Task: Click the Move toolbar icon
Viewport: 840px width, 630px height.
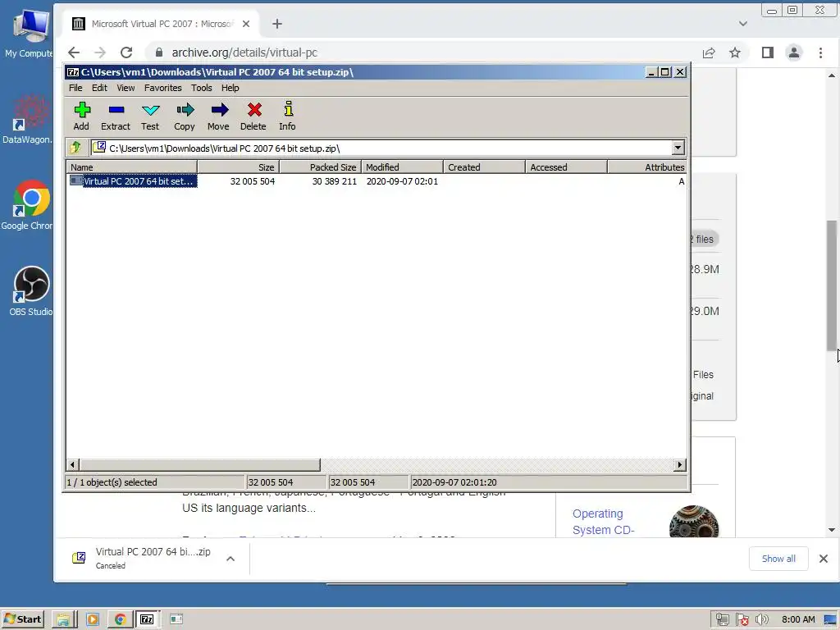Action: click(x=218, y=116)
